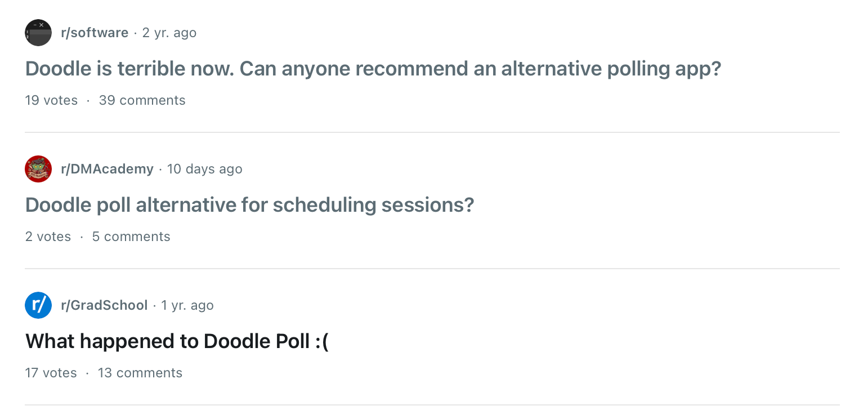Click the 17 votes count on the GradSchool post
The image size is (868, 410).
[51, 372]
